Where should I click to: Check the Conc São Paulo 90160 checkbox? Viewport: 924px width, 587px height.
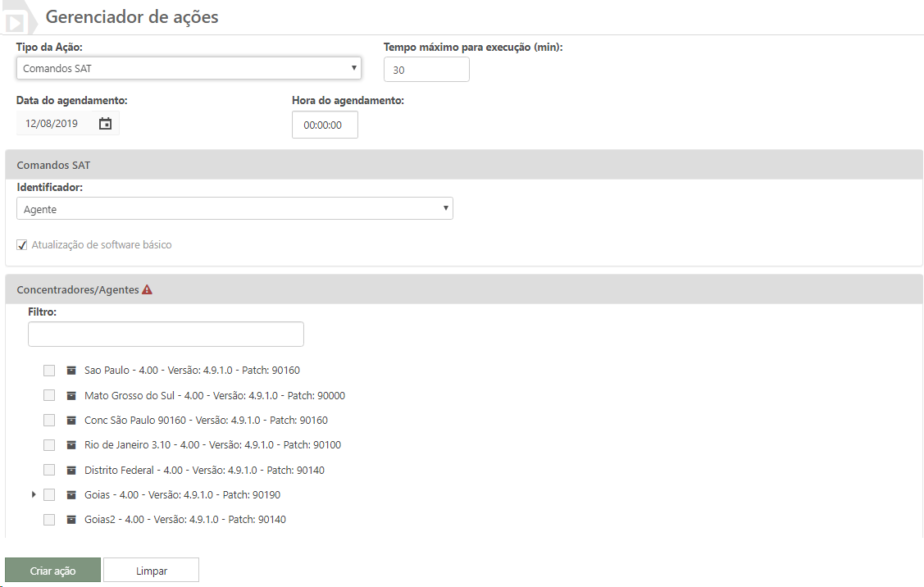(49, 421)
